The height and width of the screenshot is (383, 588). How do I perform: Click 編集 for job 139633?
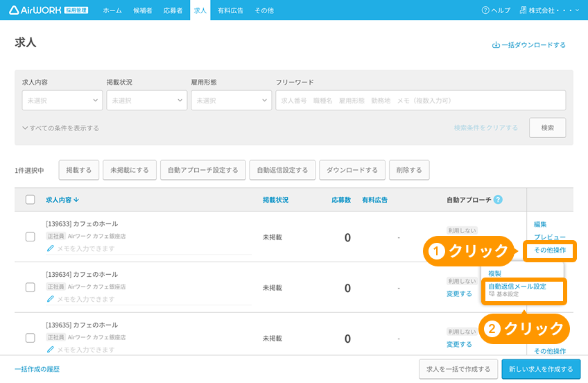tap(540, 224)
